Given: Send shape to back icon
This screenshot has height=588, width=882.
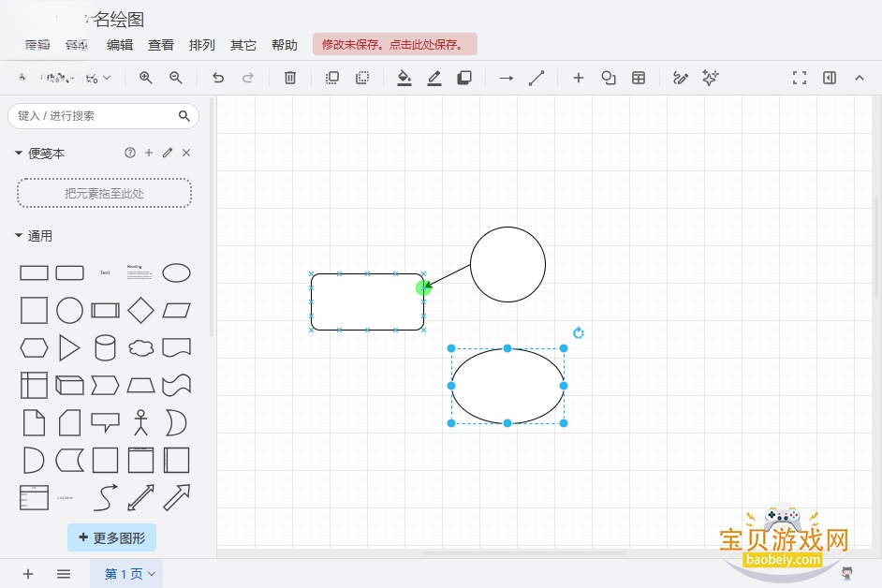Looking at the screenshot, I should [x=362, y=78].
